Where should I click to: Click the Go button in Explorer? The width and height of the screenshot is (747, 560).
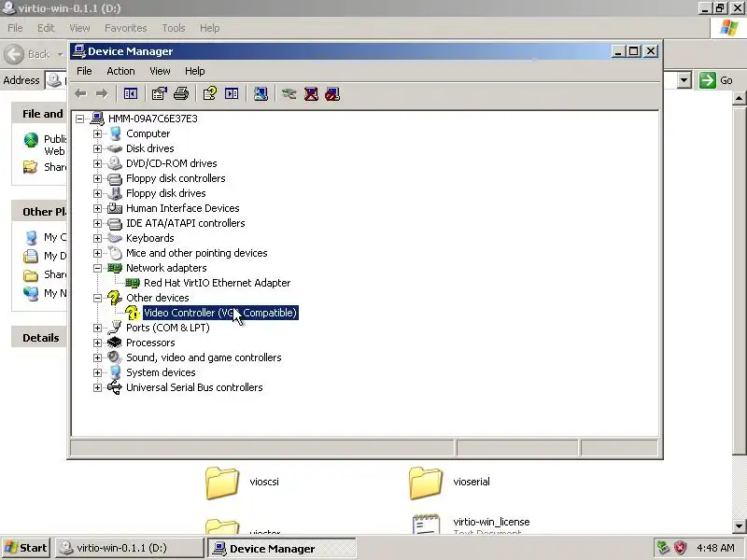(x=716, y=80)
